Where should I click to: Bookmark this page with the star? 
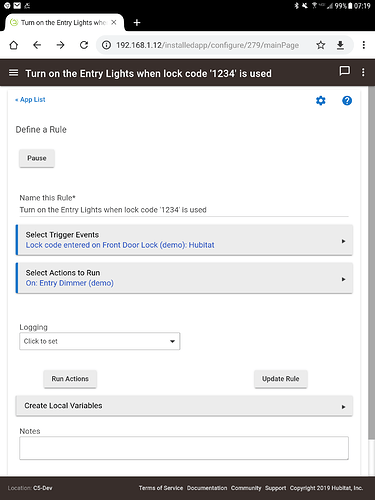pos(321,45)
